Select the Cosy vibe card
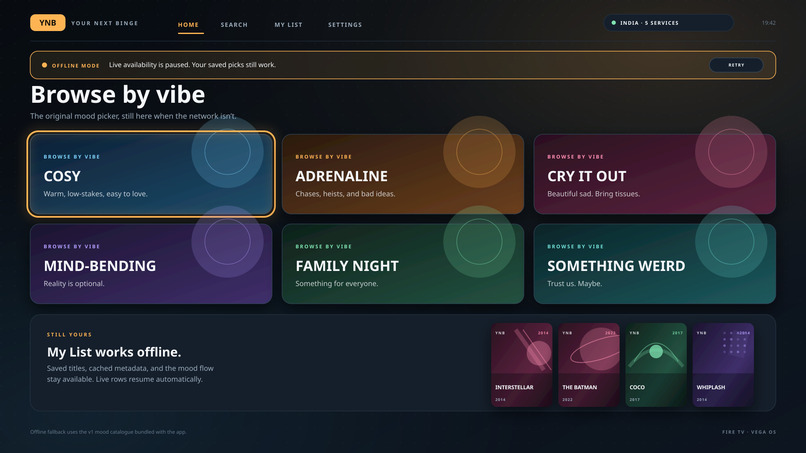806x453 pixels. click(151, 174)
